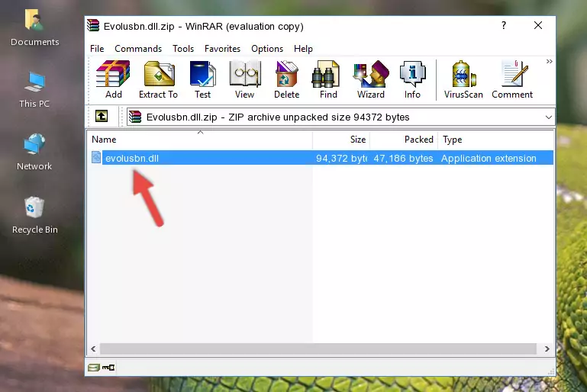Click the horizontal scrollbar thumb

(318, 349)
